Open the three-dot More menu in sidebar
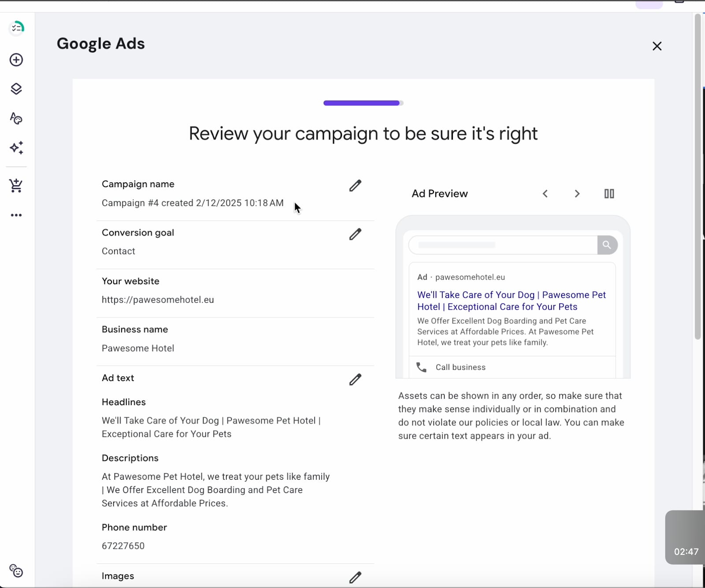 point(16,215)
